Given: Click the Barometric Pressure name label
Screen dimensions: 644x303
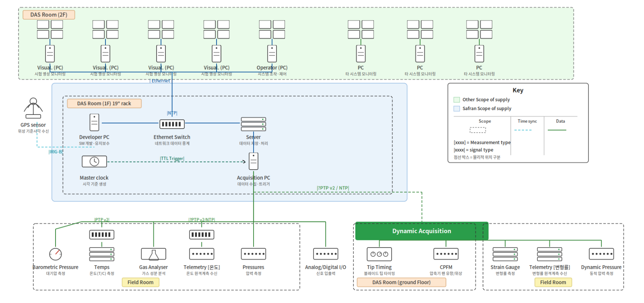Looking at the screenshot, I should (56, 267).
